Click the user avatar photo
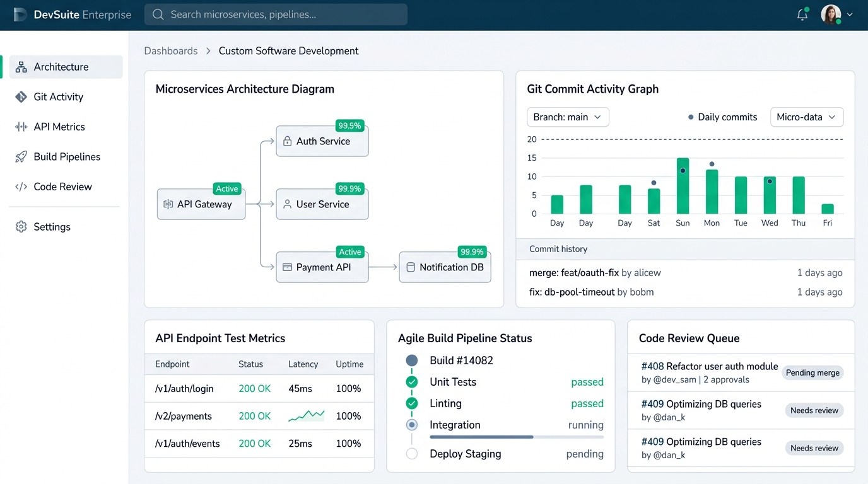Image resolution: width=868 pixels, height=484 pixels. [x=831, y=14]
